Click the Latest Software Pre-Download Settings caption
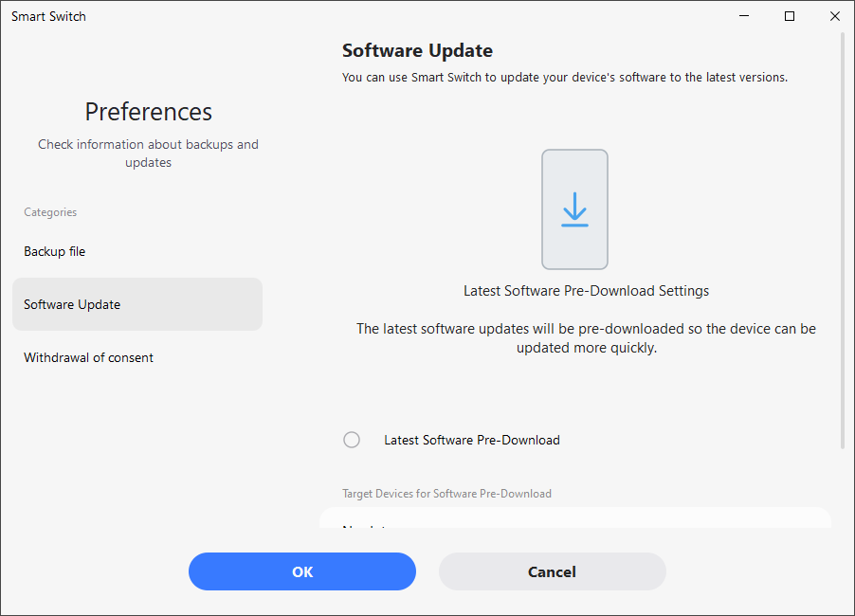Image resolution: width=855 pixels, height=616 pixels. [x=586, y=291]
